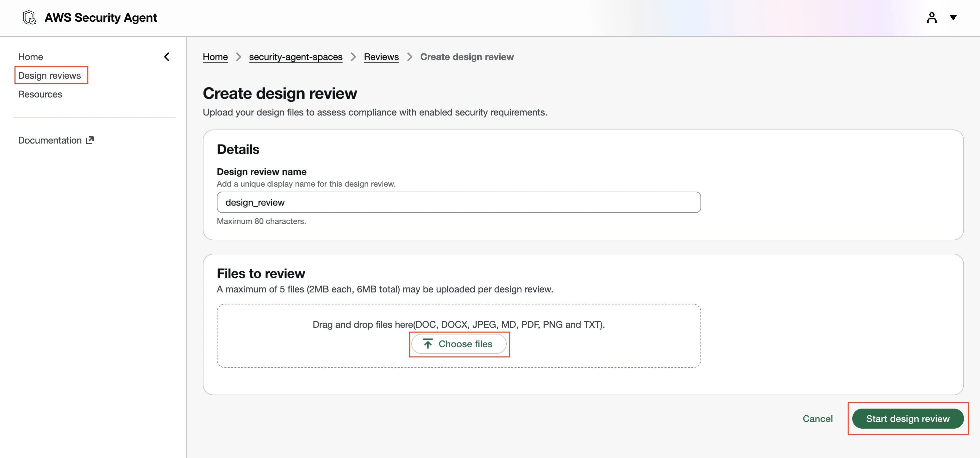Select Design reviews in the sidebar
The image size is (980, 458).
49,75
